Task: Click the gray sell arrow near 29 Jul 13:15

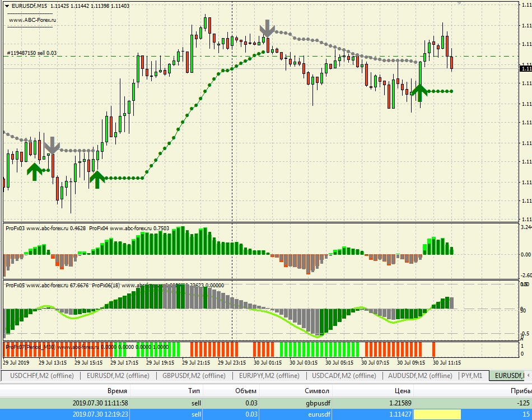Action: (52, 146)
